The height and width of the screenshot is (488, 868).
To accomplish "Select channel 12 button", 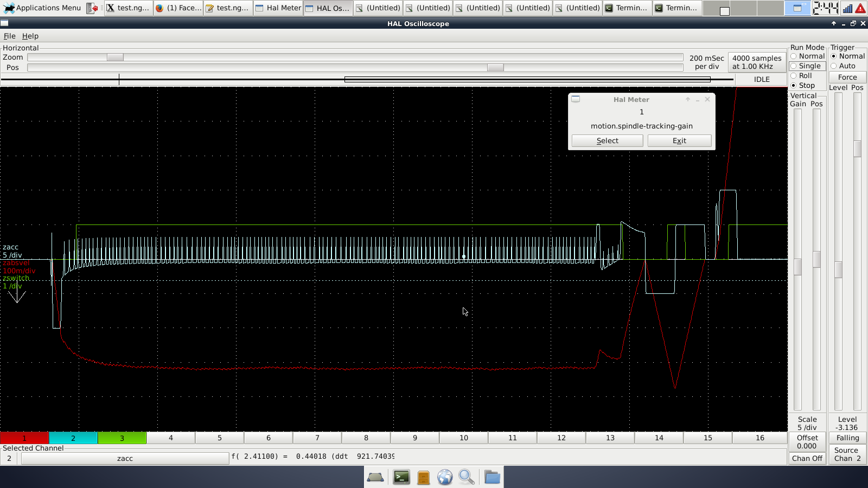I will coord(561,438).
